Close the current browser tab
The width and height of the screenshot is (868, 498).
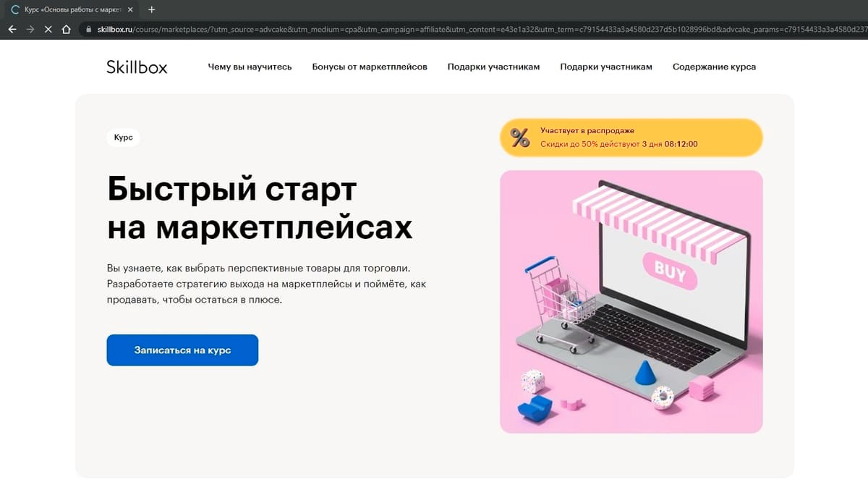130,9
